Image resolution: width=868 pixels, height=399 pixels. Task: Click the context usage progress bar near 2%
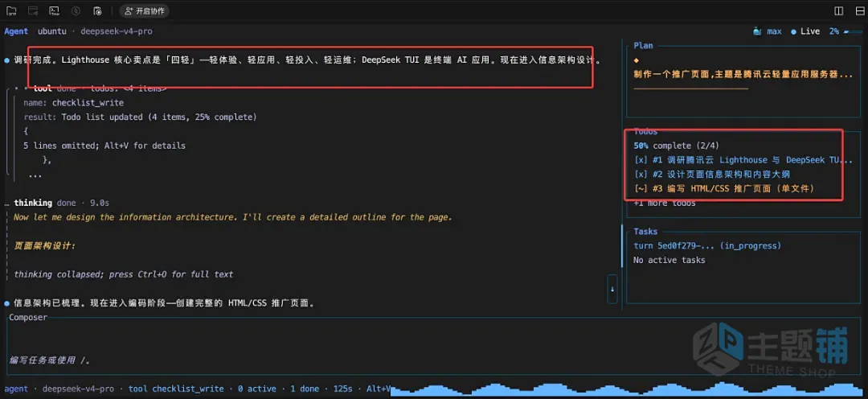point(853,31)
